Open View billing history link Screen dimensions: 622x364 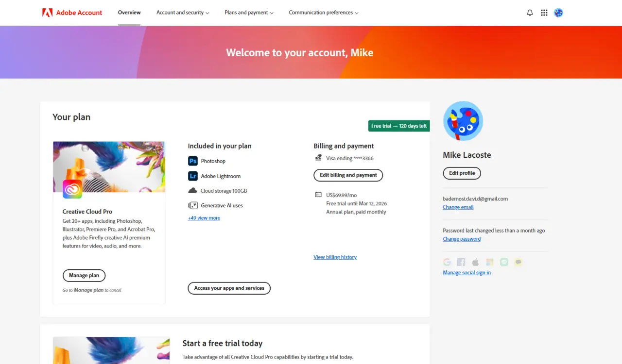tap(335, 257)
